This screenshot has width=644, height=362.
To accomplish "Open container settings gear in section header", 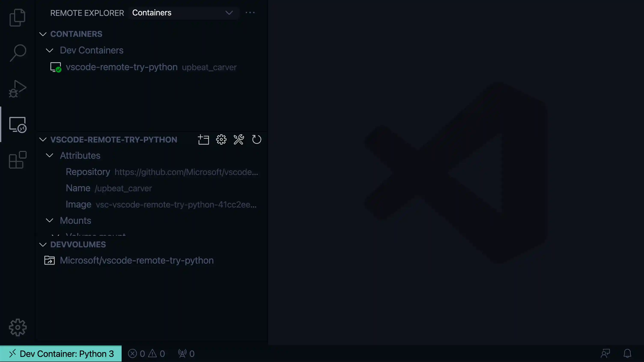I will point(221,140).
